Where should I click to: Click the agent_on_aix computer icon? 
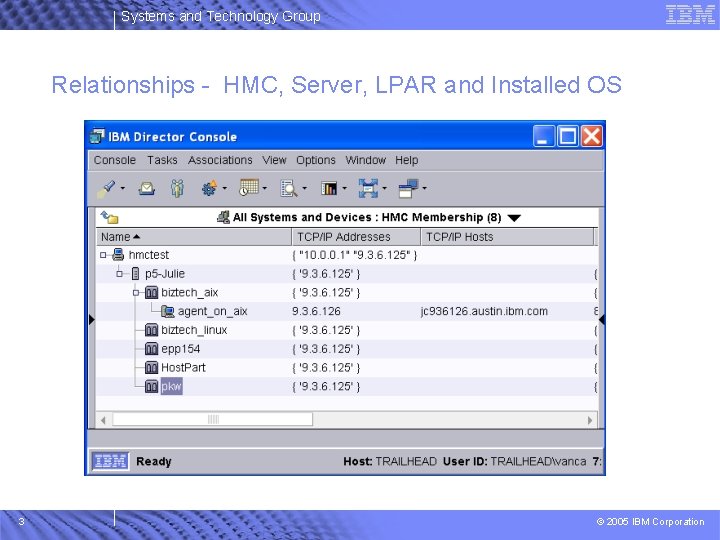click(x=168, y=311)
